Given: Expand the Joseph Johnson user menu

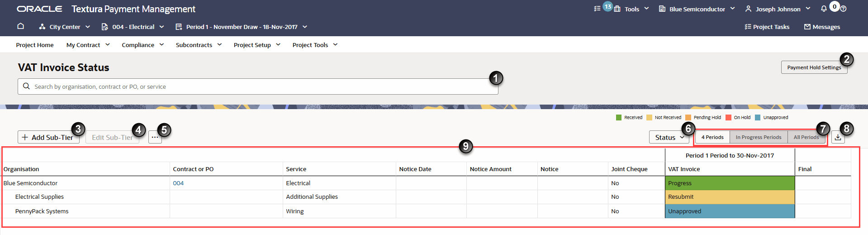Looking at the screenshot, I should [808, 8].
